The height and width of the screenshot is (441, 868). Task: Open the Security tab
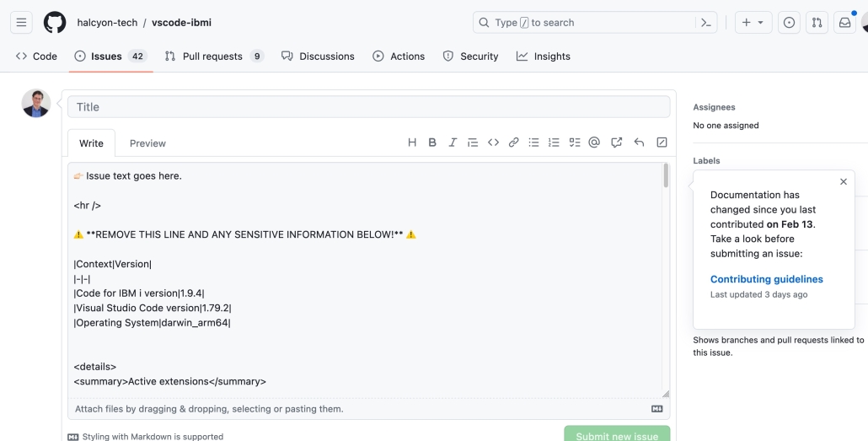pos(470,56)
